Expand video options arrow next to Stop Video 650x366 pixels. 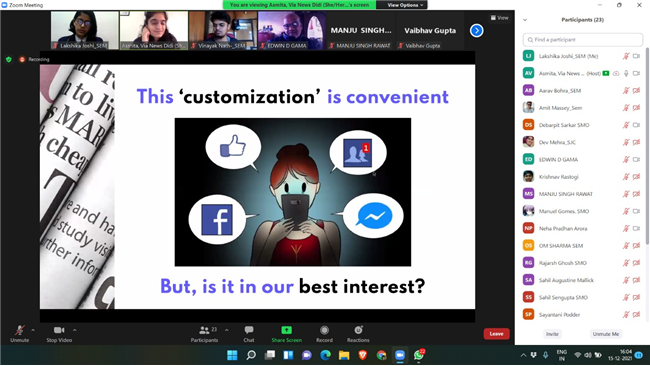point(75,330)
